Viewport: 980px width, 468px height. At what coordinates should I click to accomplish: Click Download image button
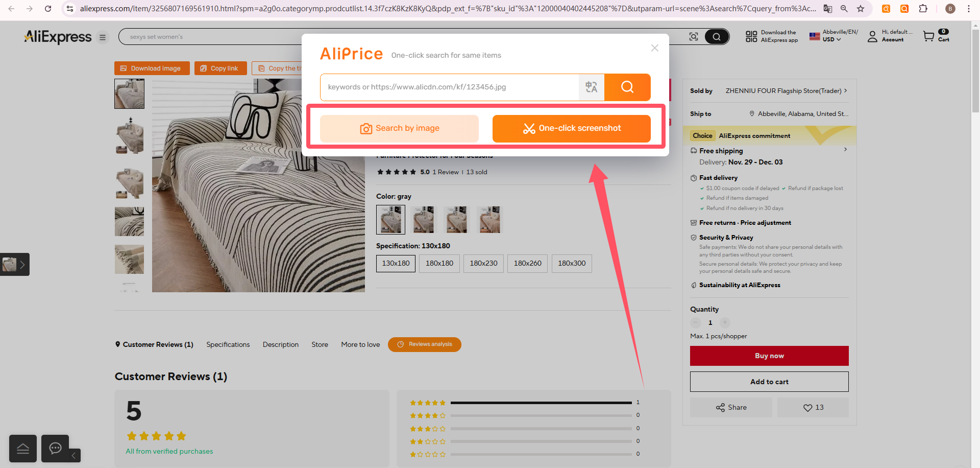pos(152,68)
